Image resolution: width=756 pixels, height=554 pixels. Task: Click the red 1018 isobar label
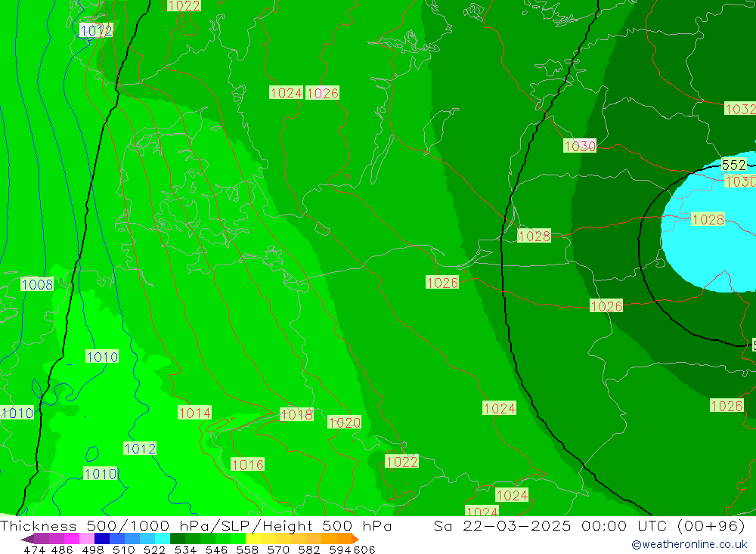[x=296, y=415]
